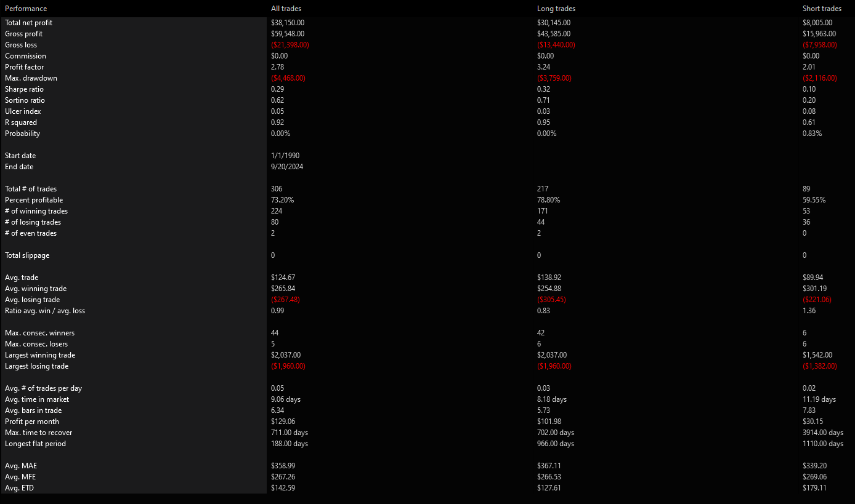Click Short trades longest flat period 1110.00 days
This screenshot has width=855, height=504.
pos(823,444)
